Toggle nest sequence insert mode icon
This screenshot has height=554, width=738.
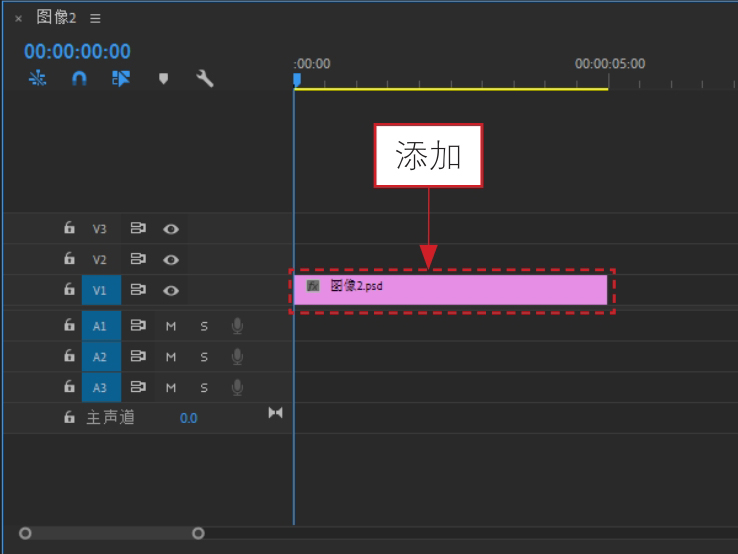[x=37, y=78]
